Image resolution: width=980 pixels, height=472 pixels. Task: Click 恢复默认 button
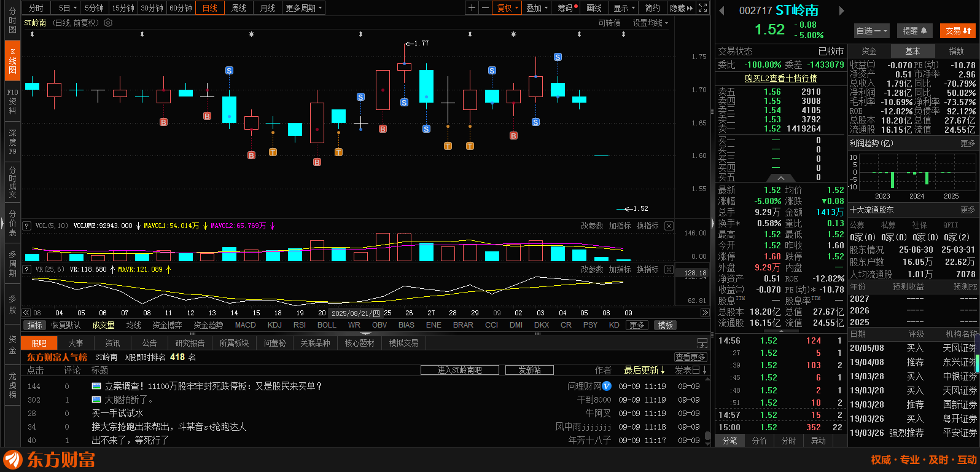[66, 325]
